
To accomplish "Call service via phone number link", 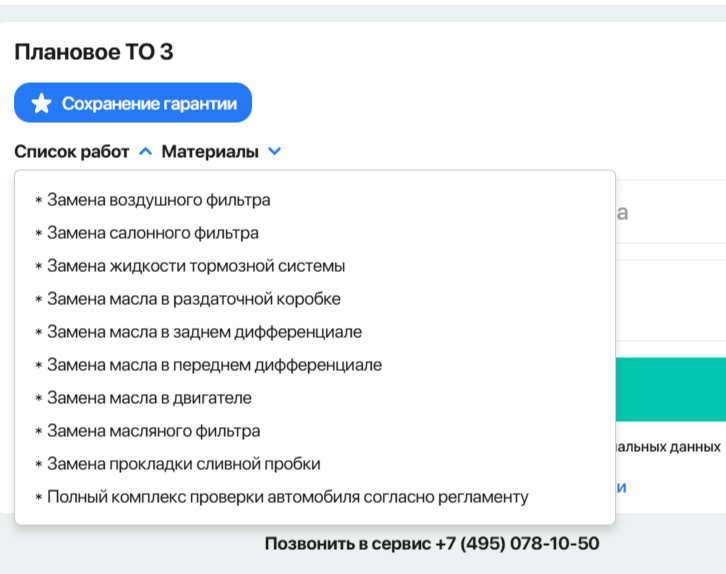I will [x=432, y=544].
